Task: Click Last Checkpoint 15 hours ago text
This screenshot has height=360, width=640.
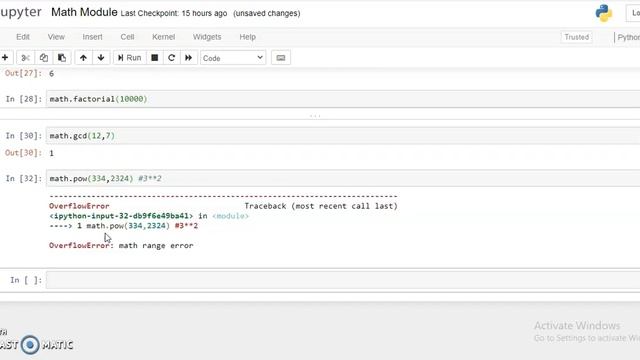Action: pyautogui.click(x=174, y=13)
